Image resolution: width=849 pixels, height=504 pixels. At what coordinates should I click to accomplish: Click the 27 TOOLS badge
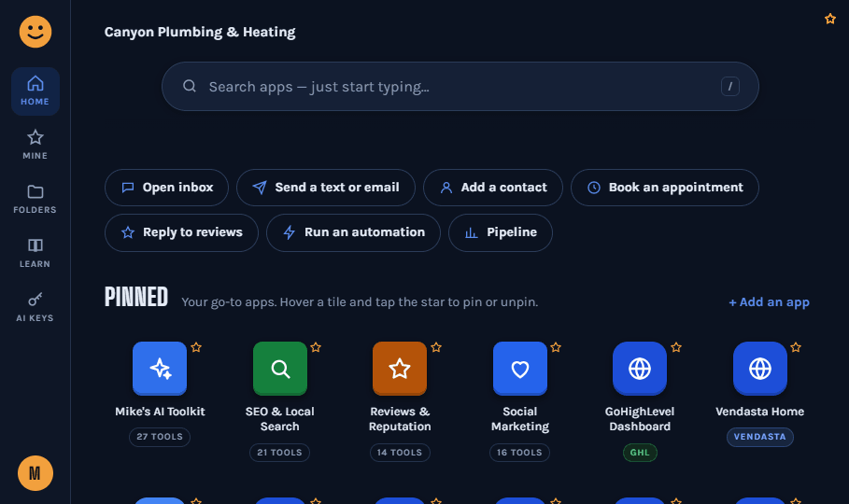pyautogui.click(x=160, y=437)
